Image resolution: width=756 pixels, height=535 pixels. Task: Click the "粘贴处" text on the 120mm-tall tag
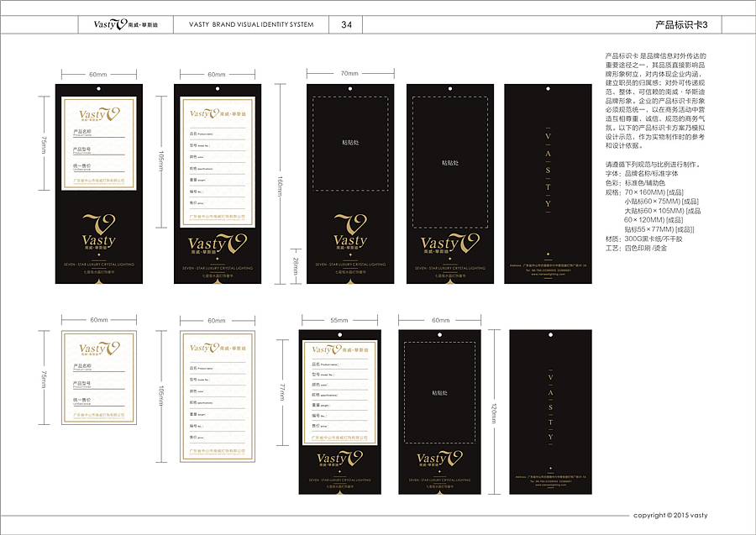coord(439,393)
